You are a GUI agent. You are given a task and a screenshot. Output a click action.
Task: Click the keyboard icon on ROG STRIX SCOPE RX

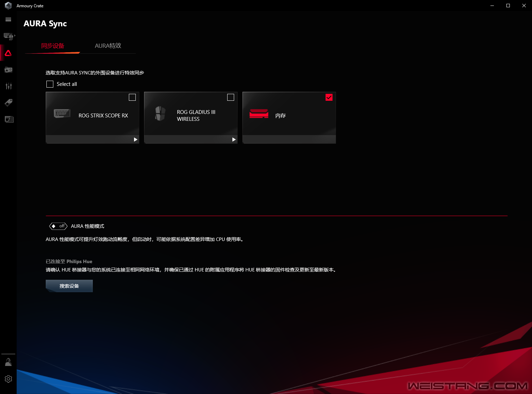[62, 113]
